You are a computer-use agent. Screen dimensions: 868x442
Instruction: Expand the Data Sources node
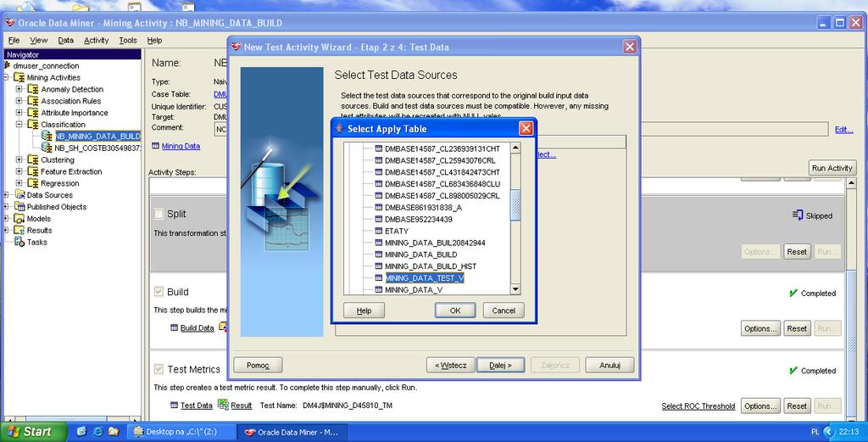6,195
